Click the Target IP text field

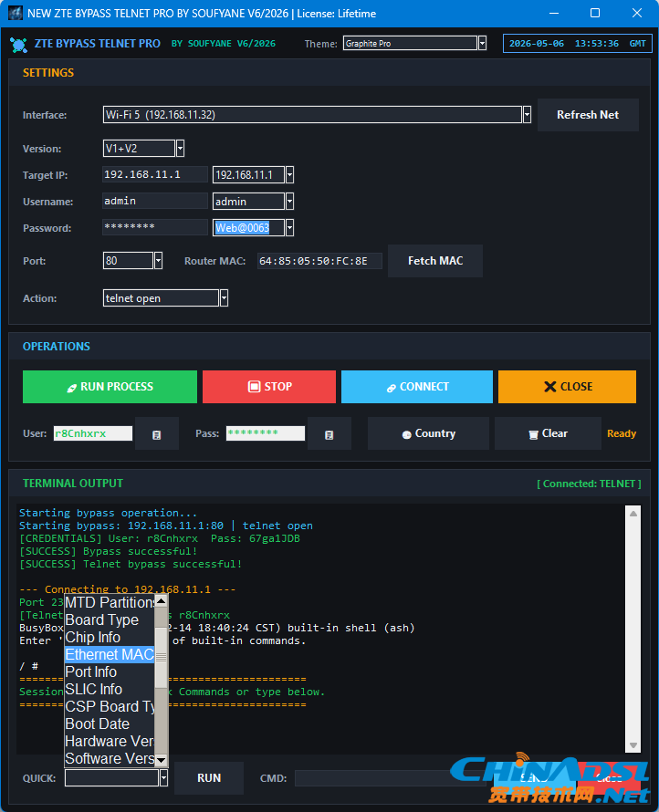click(155, 174)
